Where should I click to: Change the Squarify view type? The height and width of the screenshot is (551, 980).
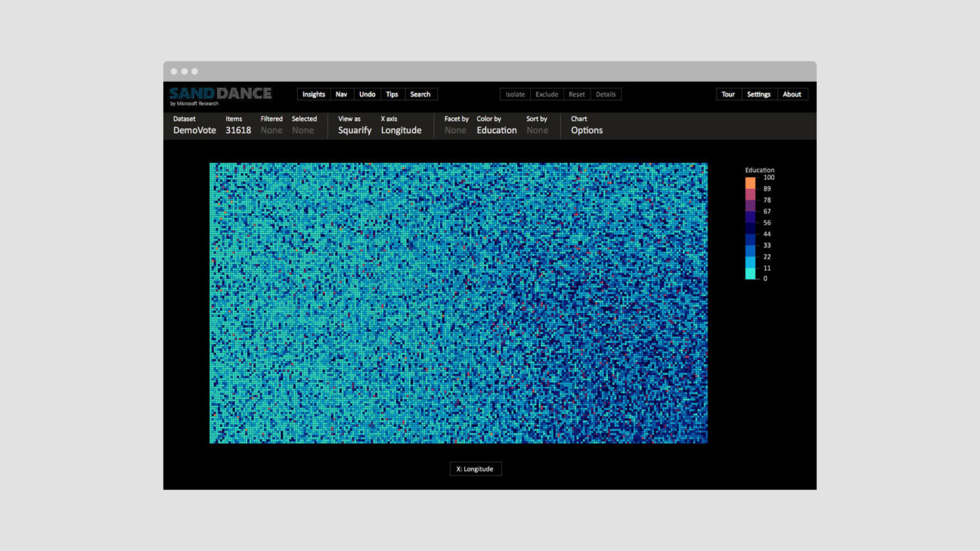coord(355,130)
